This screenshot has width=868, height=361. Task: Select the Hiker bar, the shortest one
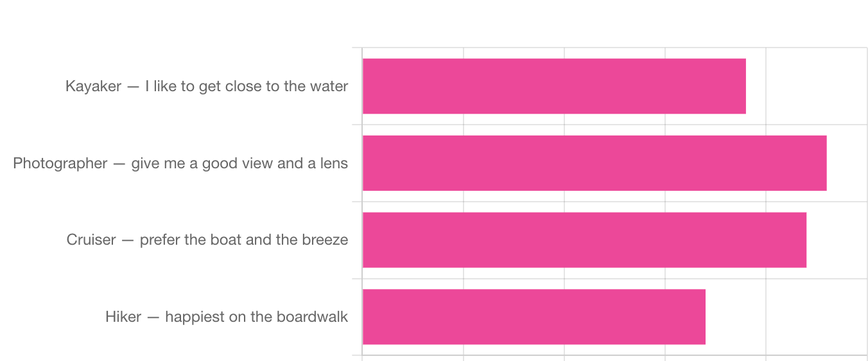point(534,317)
